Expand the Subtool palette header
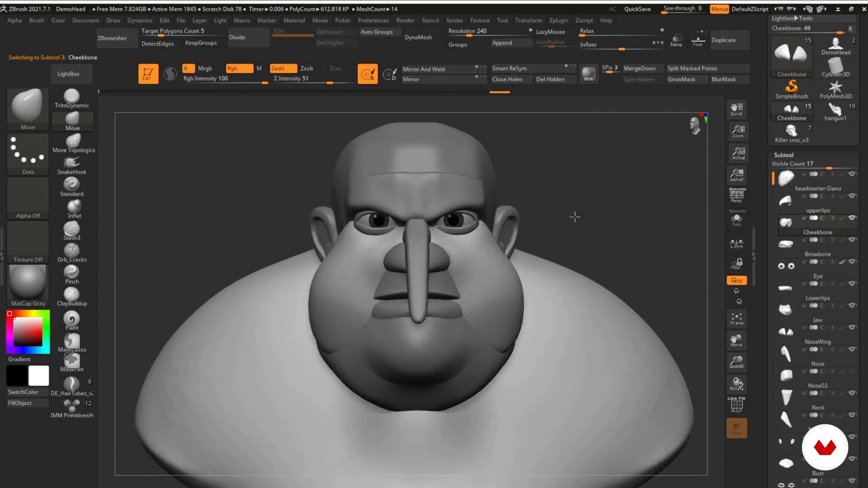The height and width of the screenshot is (488, 868). coord(784,155)
